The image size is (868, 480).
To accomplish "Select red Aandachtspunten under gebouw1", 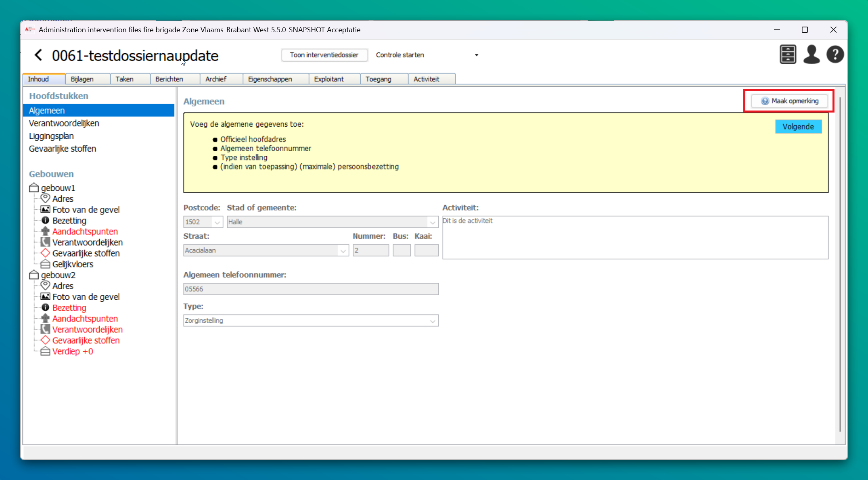I will 85,232.
